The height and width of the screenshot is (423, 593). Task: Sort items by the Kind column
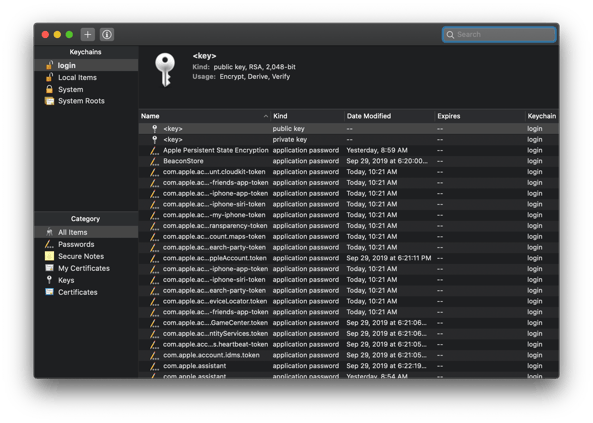coord(307,116)
